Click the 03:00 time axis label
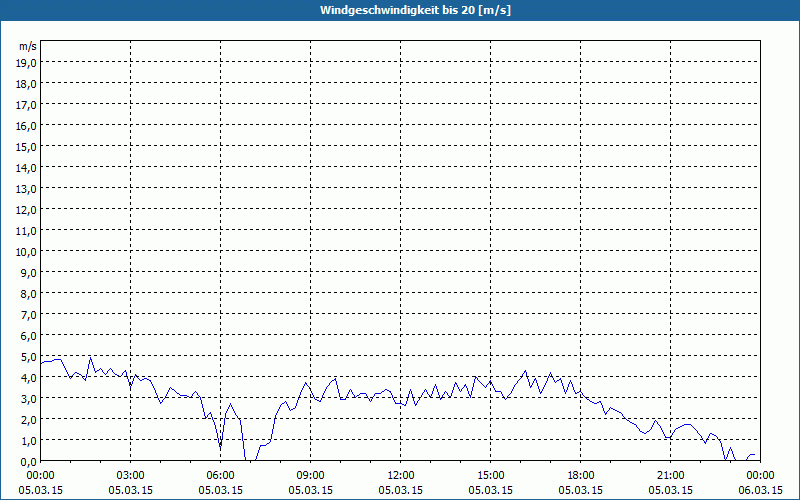 (131, 476)
